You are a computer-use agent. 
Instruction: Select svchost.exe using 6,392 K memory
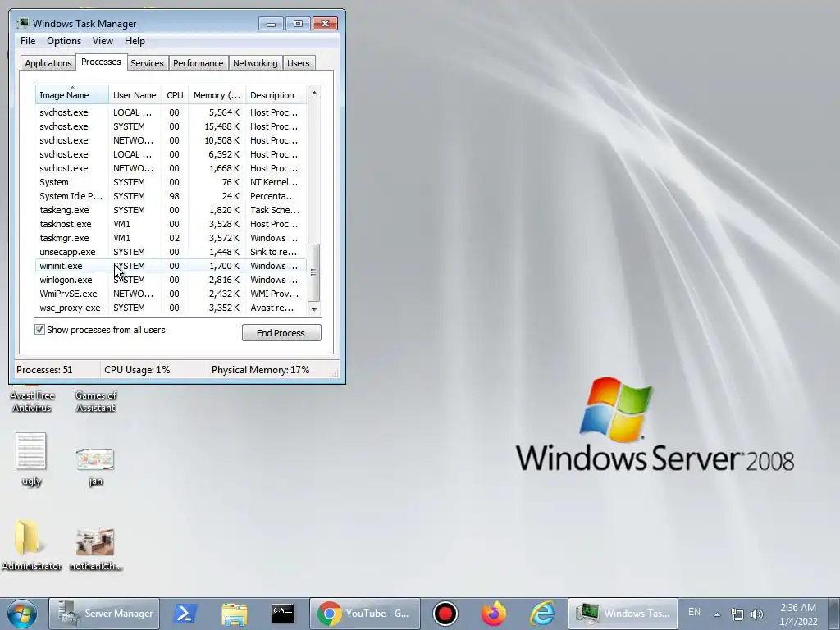tap(171, 154)
